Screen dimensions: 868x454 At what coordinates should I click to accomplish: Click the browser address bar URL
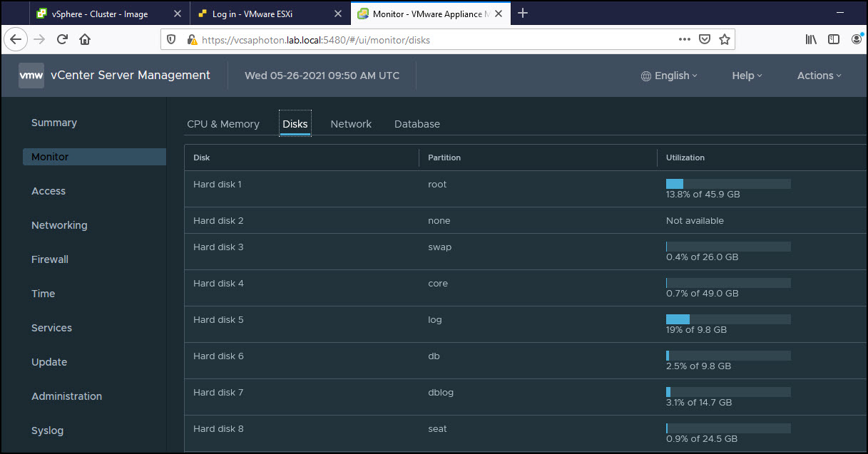[316, 40]
